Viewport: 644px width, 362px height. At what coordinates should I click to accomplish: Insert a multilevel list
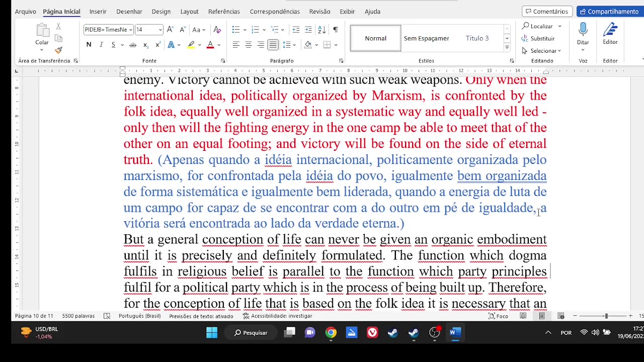pos(275,30)
